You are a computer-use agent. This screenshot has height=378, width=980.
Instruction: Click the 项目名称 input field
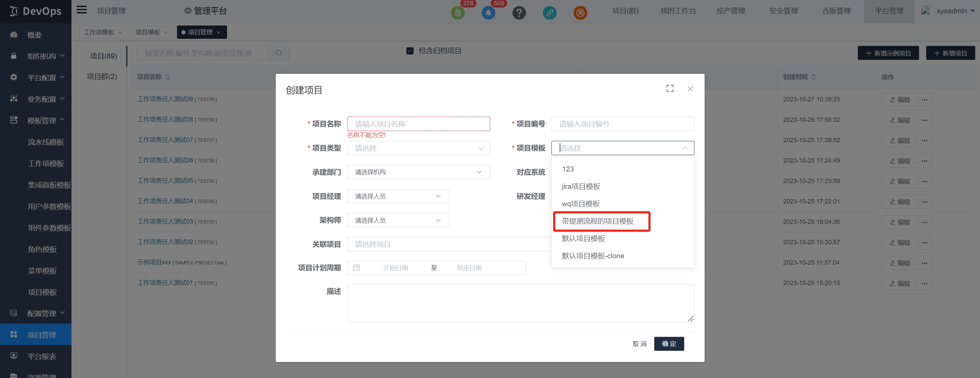(x=418, y=124)
